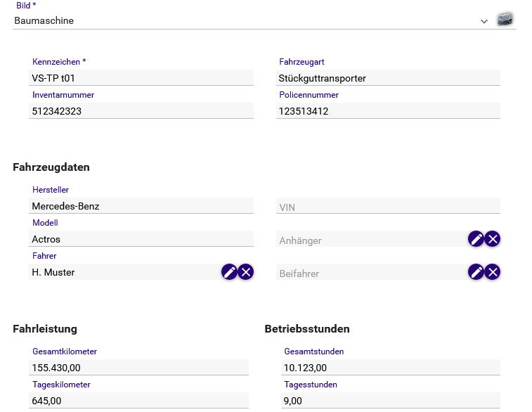Screen dimensions: 532x412
Task: Click the Hersteller label
Action: point(51,189)
